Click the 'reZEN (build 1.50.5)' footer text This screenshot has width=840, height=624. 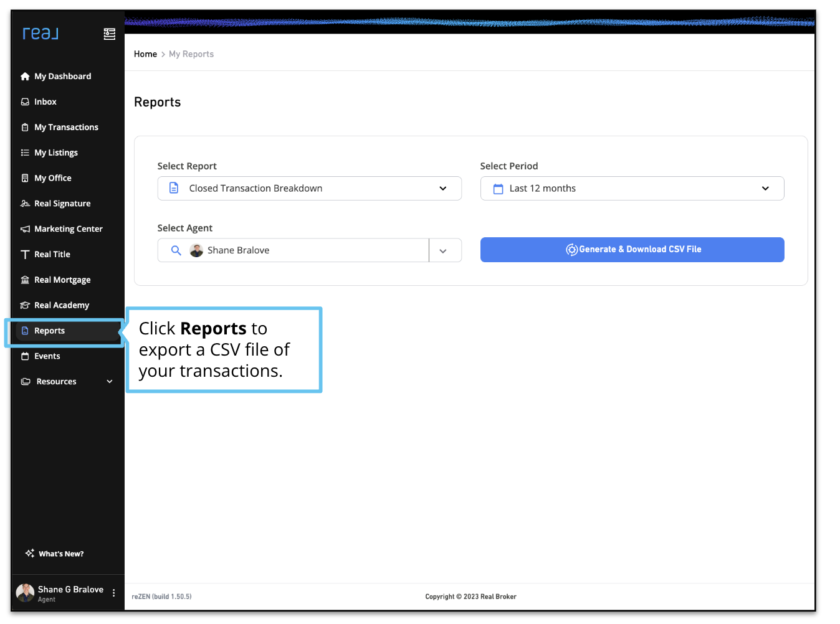click(161, 597)
